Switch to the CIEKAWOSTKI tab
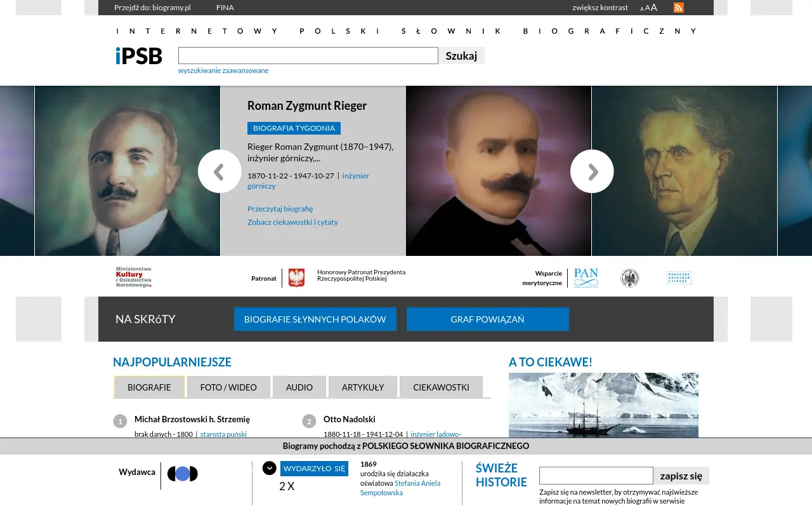 coord(442,387)
